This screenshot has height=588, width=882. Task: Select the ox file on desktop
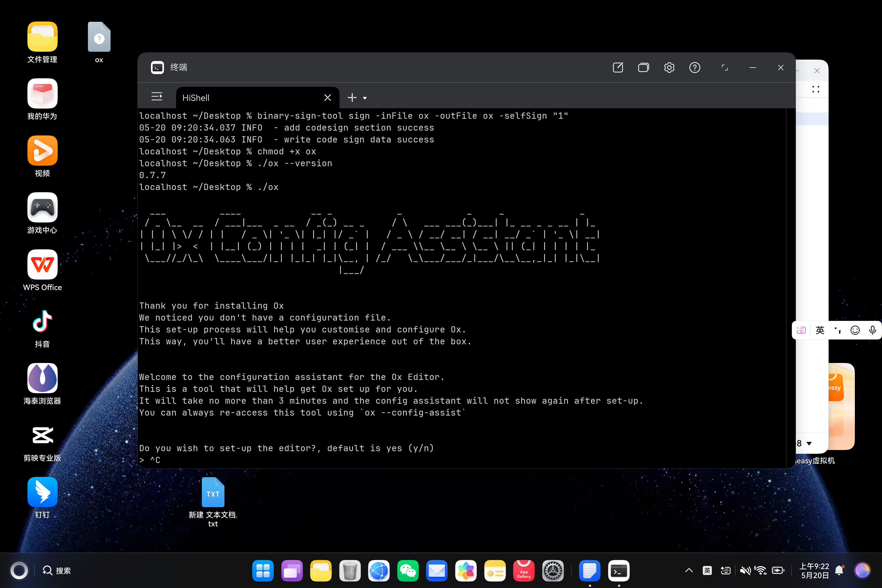click(99, 42)
